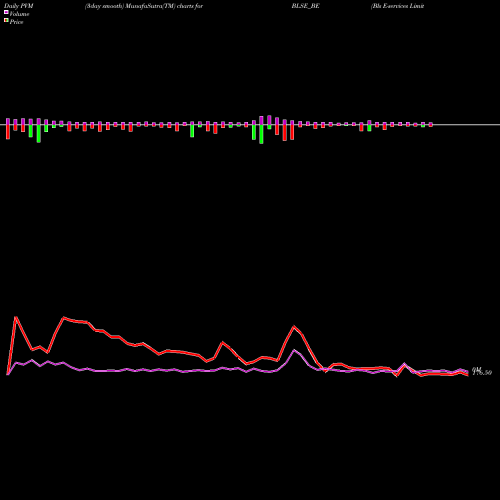500x500 pixels.
Task: Click the Volume legend color swatch
Action: 6,13
